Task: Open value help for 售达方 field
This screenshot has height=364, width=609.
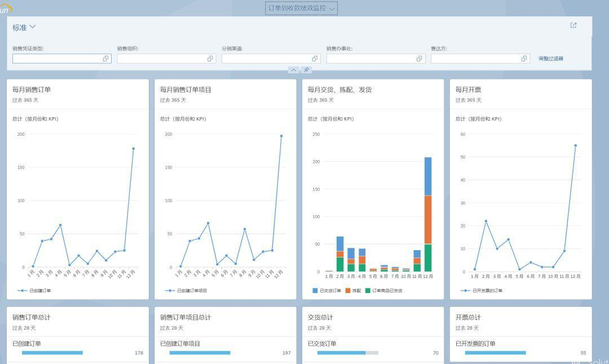Action: (x=524, y=59)
